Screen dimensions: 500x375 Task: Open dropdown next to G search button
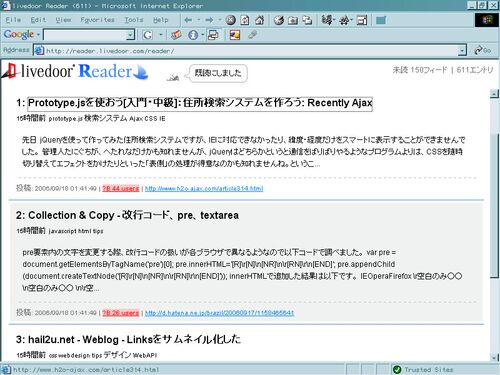161,35
